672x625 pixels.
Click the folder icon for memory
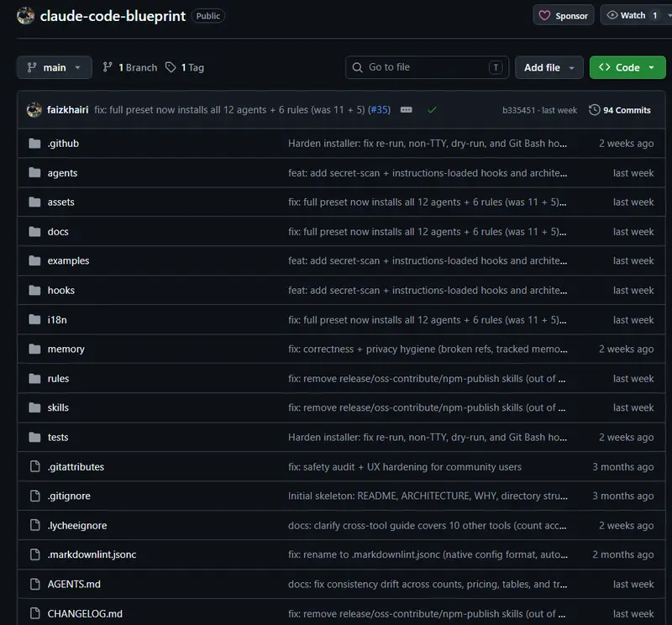point(34,349)
